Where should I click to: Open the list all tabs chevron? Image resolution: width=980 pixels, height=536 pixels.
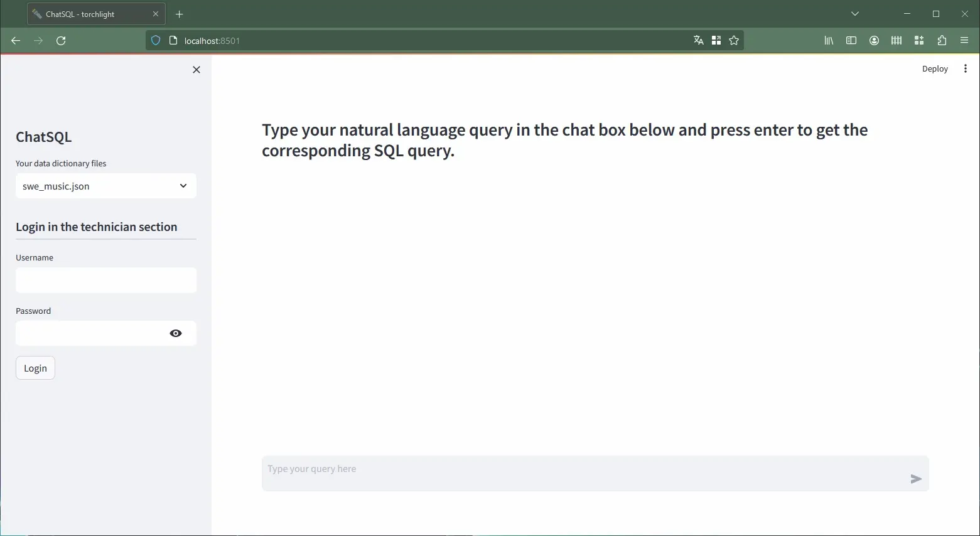(854, 14)
